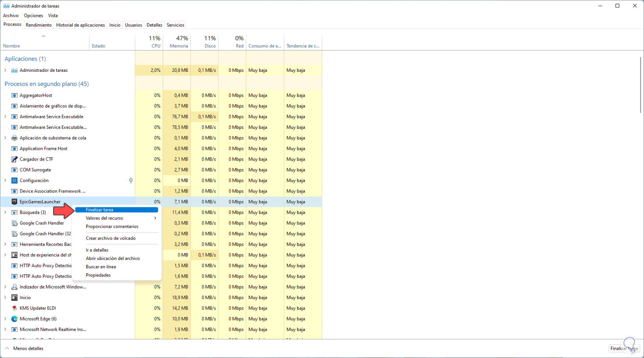Viewport: 644px width, 358px height.
Task: Open Propiedades from the context menu
Action: point(117,275)
